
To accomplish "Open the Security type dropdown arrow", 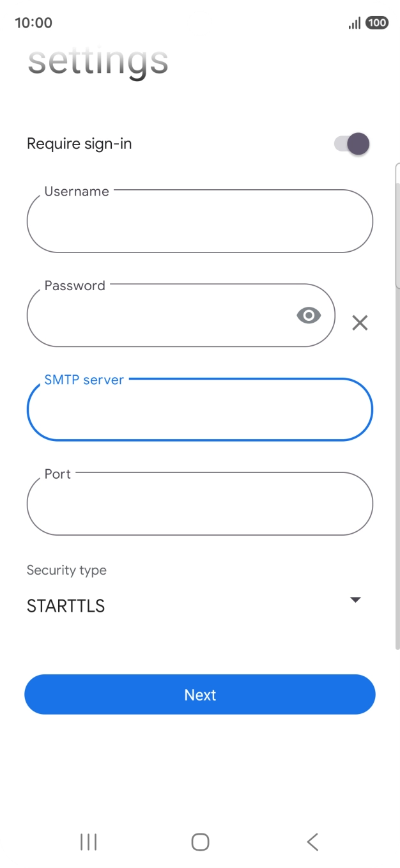I will pyautogui.click(x=356, y=600).
